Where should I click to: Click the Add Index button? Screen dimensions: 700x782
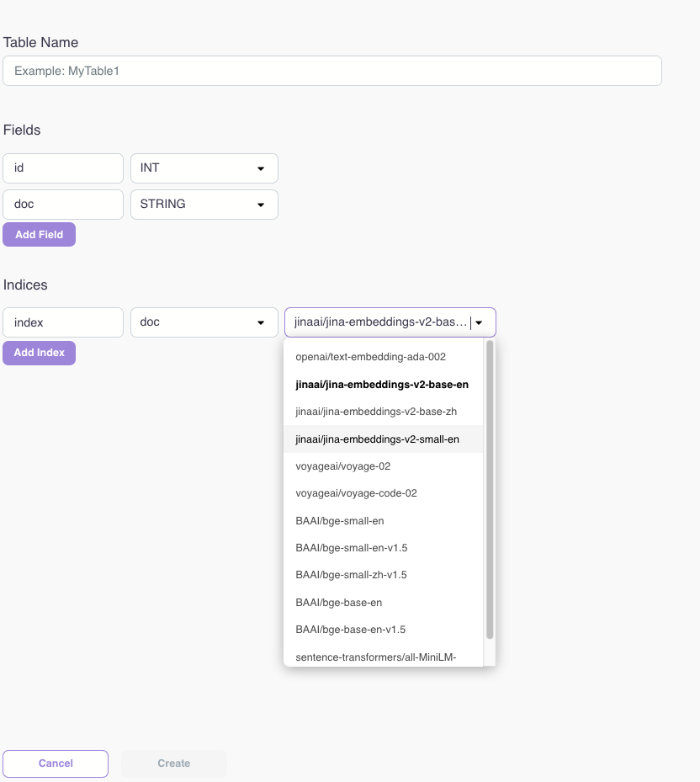click(x=39, y=353)
